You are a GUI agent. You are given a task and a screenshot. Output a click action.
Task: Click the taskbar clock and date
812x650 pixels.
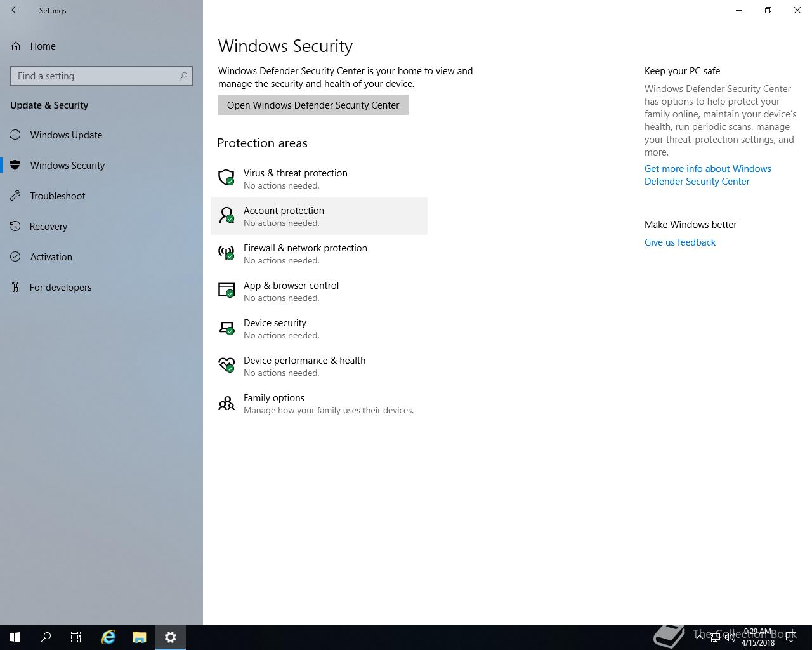[x=757, y=637]
